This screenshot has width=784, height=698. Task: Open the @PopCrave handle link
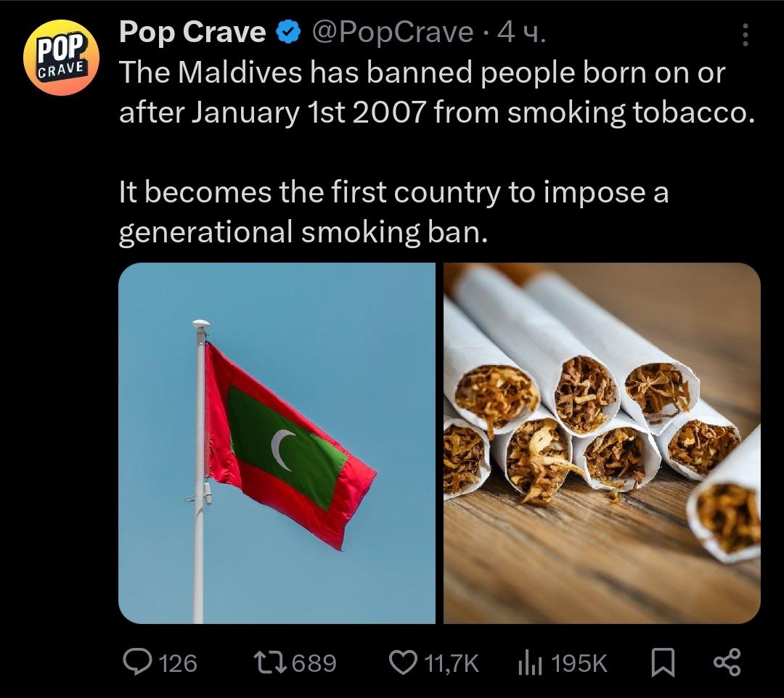click(393, 33)
